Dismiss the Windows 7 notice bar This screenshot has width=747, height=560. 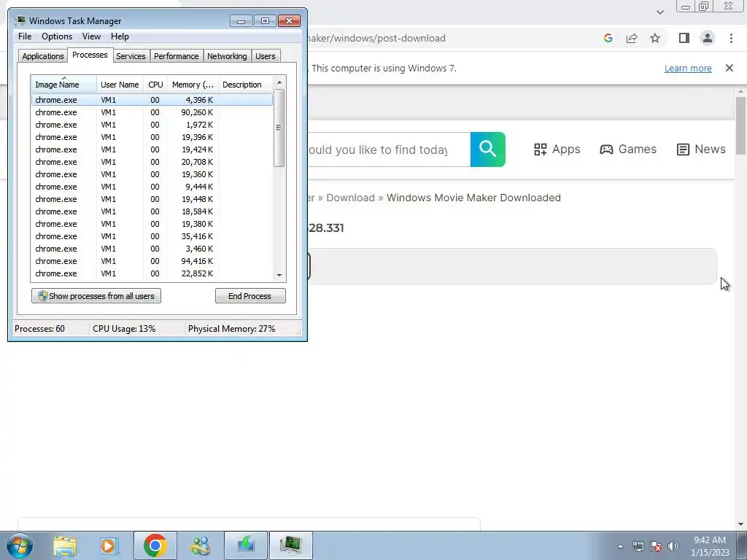(x=729, y=68)
